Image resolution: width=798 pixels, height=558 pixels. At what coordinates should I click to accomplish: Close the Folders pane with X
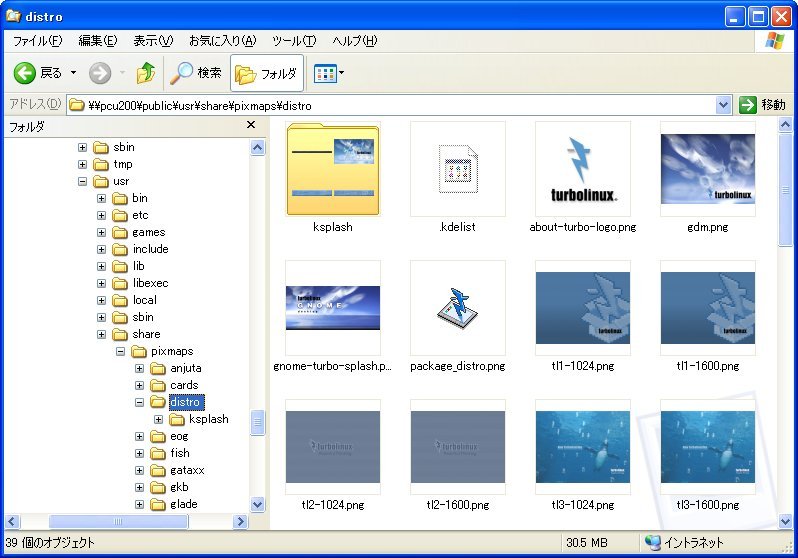(x=251, y=125)
